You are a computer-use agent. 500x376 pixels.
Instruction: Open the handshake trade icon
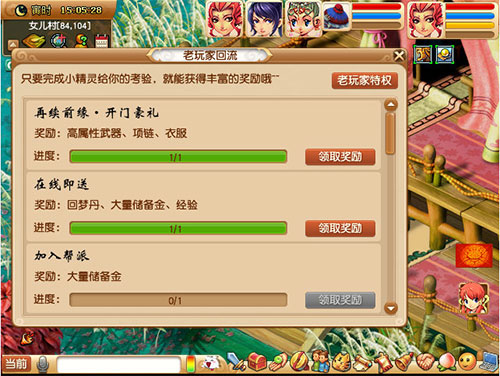pyautogui.click(x=425, y=362)
